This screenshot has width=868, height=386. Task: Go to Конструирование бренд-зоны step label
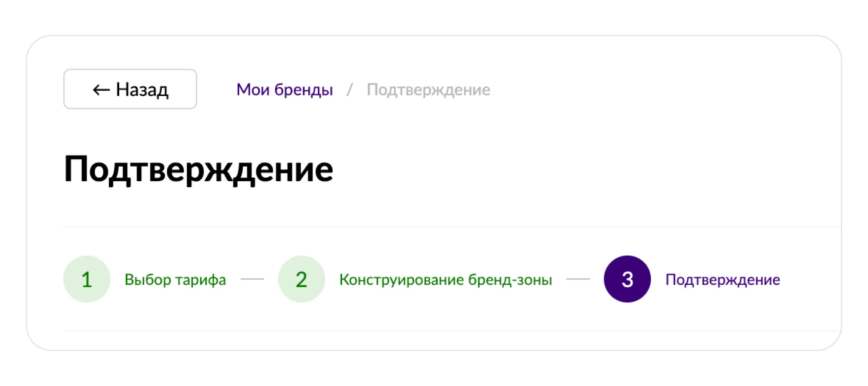(446, 280)
